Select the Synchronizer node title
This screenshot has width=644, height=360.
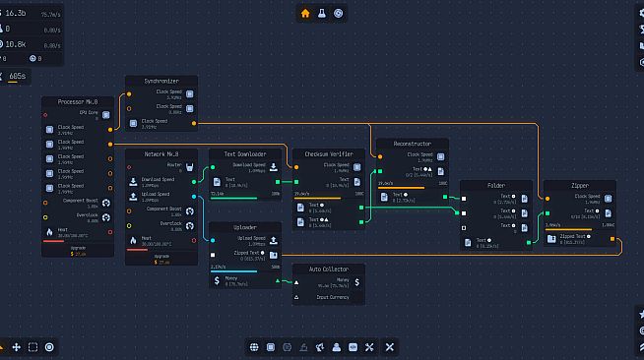(x=161, y=82)
